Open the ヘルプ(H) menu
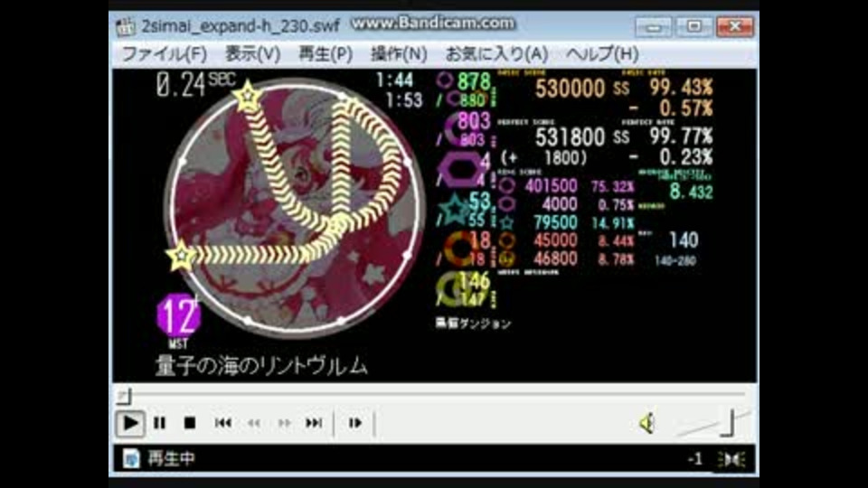The image size is (868, 488). tap(602, 54)
